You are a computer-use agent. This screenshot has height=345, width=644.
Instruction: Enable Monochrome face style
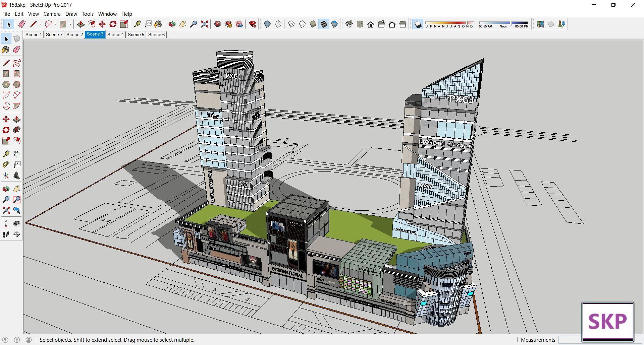click(334, 24)
